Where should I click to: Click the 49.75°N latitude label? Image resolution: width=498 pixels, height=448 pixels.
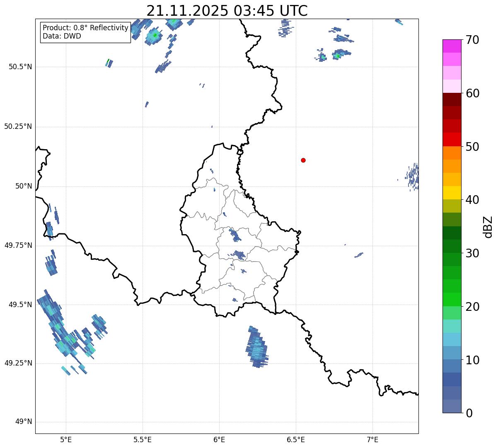[18, 245]
